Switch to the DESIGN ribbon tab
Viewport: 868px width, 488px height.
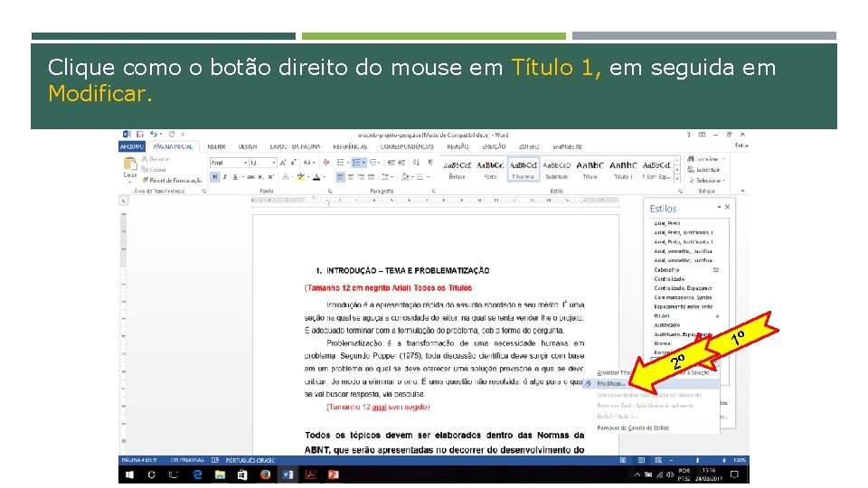[248, 146]
